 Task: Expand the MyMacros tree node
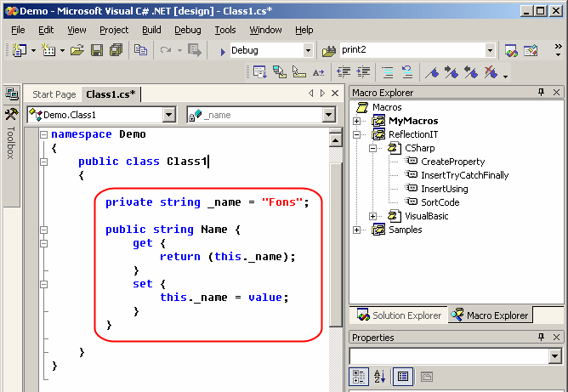pos(357,121)
